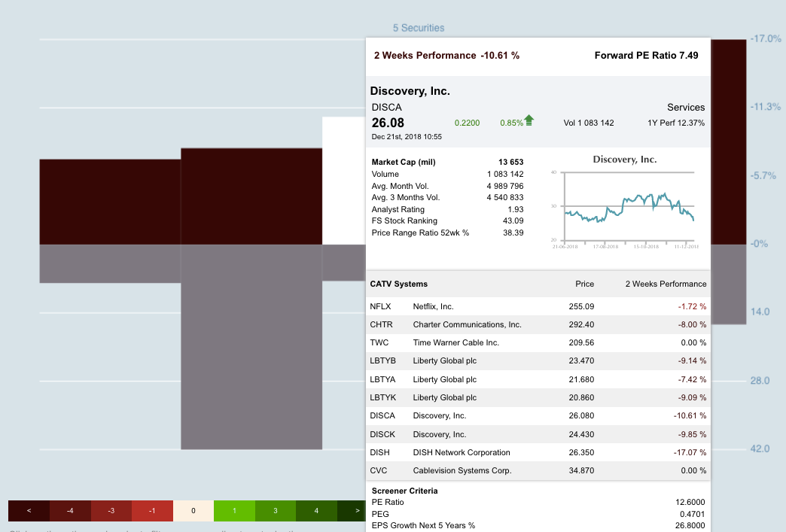Click the LBTYA Liberty Global row
786x532 pixels.
click(538, 379)
